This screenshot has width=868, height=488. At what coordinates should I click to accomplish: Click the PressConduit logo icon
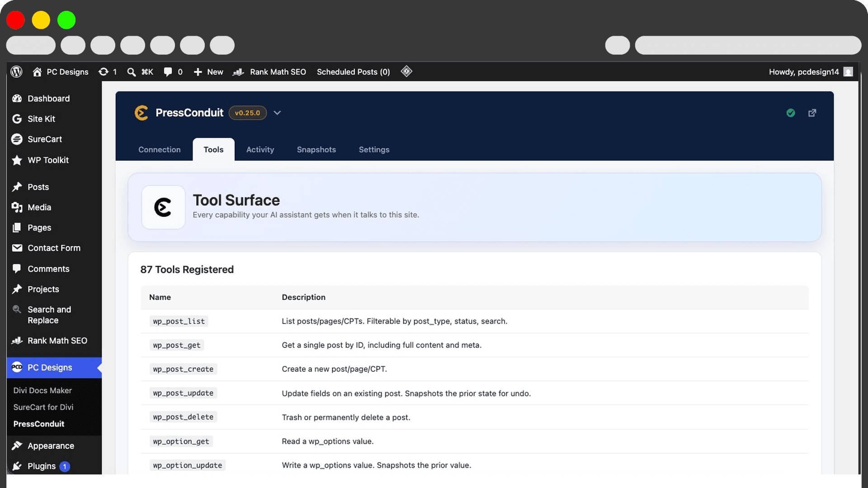point(142,113)
